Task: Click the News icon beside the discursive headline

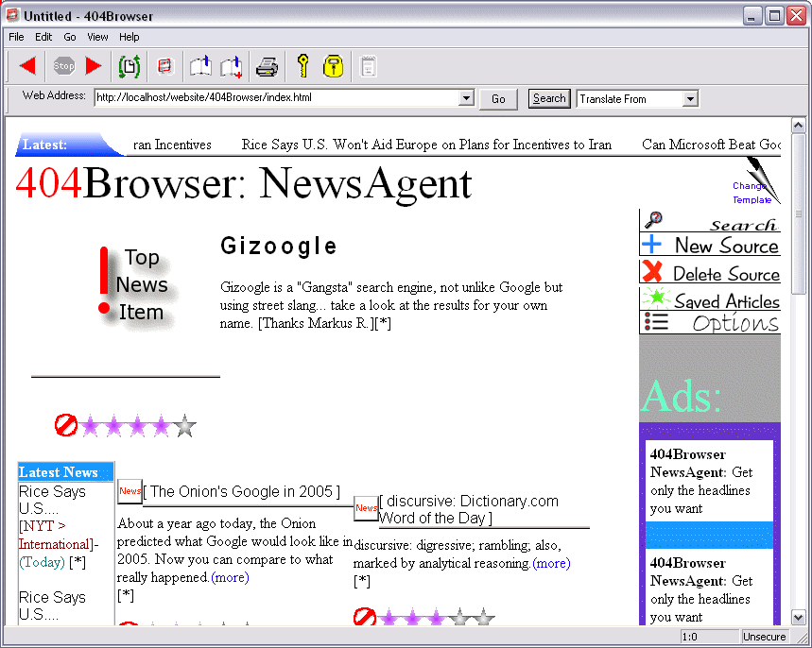Action: 366,508
